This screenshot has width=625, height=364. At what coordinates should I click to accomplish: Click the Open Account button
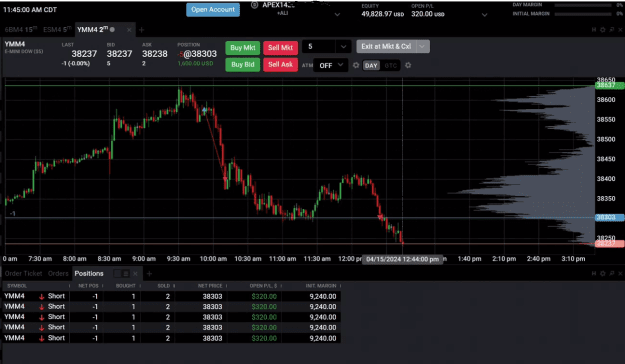(213, 10)
